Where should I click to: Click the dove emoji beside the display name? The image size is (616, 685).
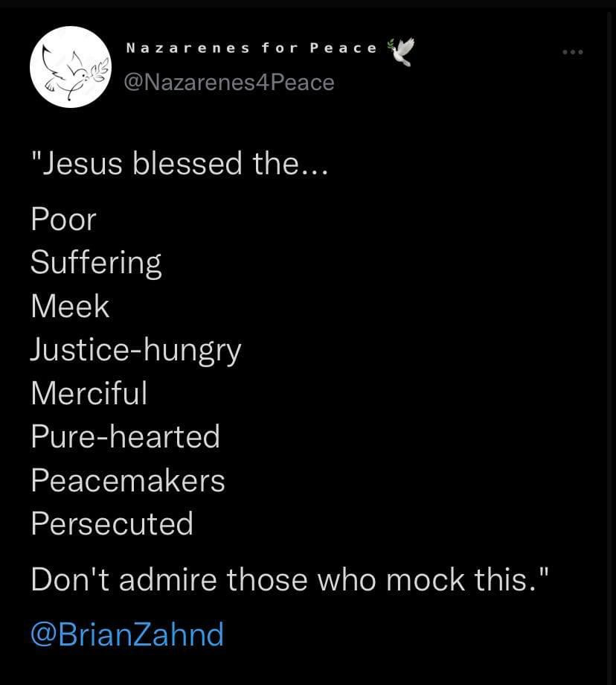click(x=400, y=51)
